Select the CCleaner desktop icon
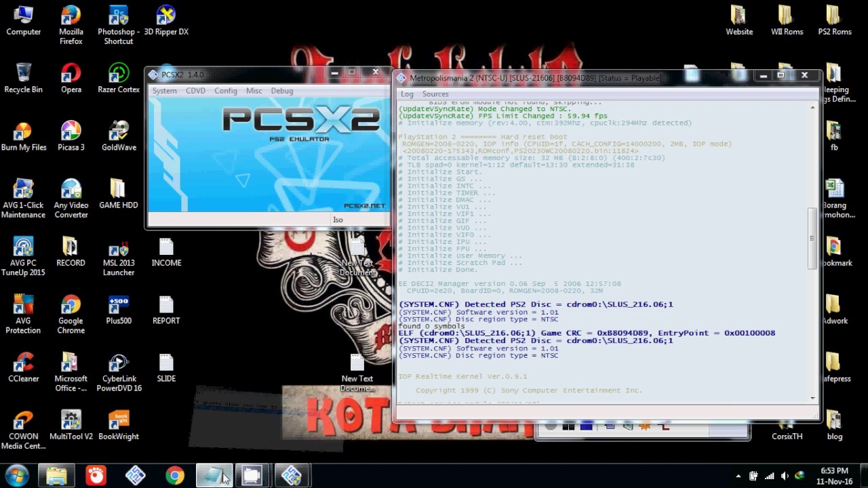 click(x=24, y=367)
